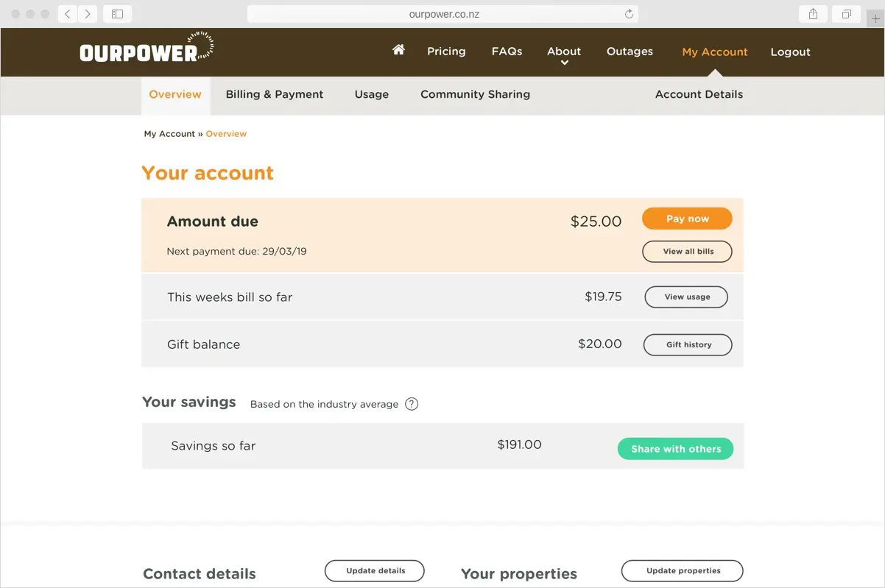This screenshot has width=885, height=588.
Task: Click the address bar showing ourpower.co.nz
Action: click(442, 13)
